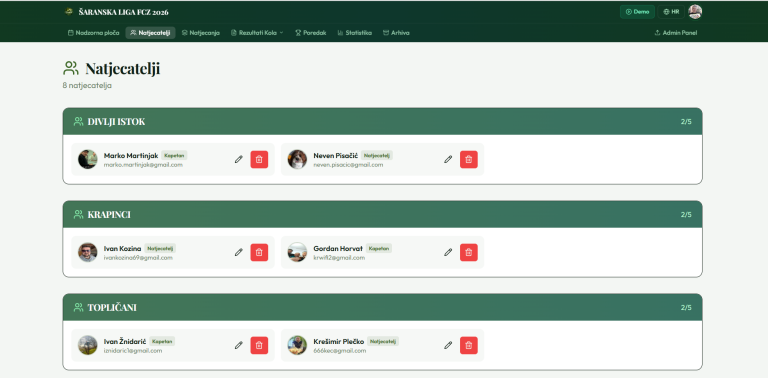Screen dimensions: 768x378
Task: Click the team icon in TOPLIČANI header
Action: point(78,307)
